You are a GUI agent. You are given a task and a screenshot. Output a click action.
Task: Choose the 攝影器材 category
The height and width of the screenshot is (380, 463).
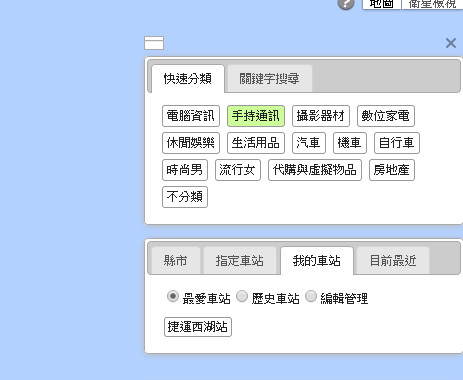tap(321, 116)
